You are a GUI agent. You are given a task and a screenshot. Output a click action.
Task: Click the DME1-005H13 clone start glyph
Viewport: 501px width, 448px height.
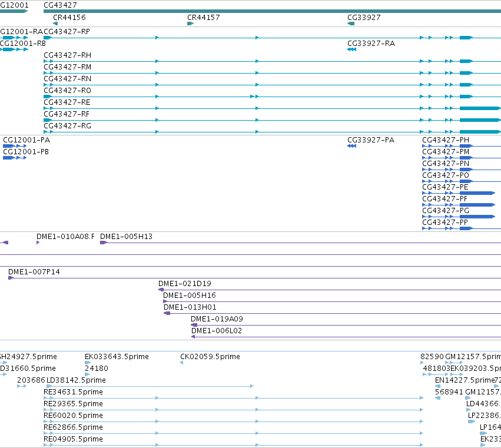pyautogui.click(x=104, y=243)
